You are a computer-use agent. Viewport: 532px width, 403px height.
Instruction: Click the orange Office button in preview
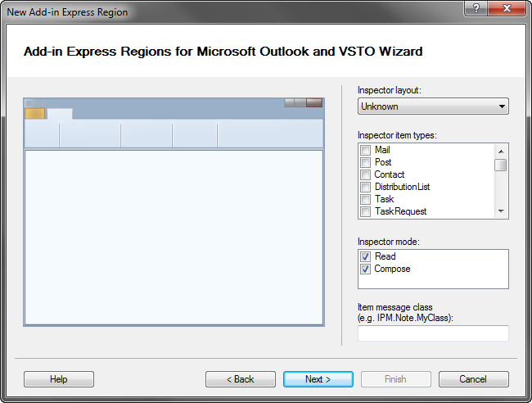35,113
